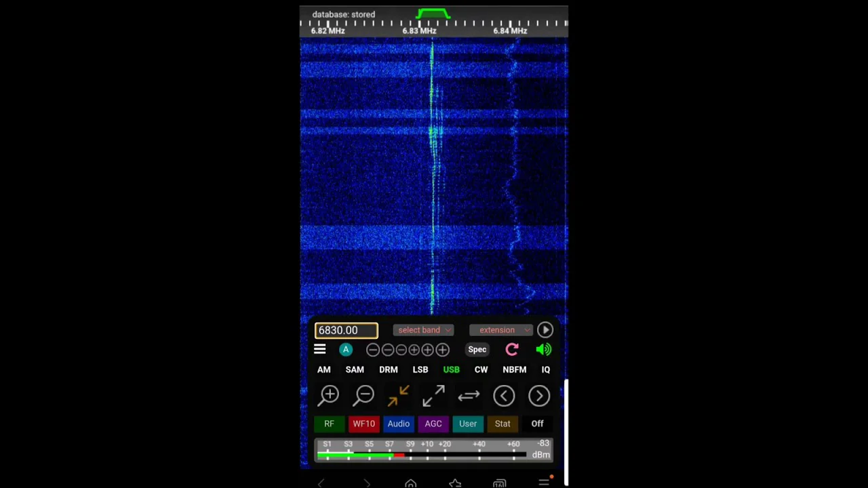
Task: Switch to the AGC tab
Action: pos(433,424)
